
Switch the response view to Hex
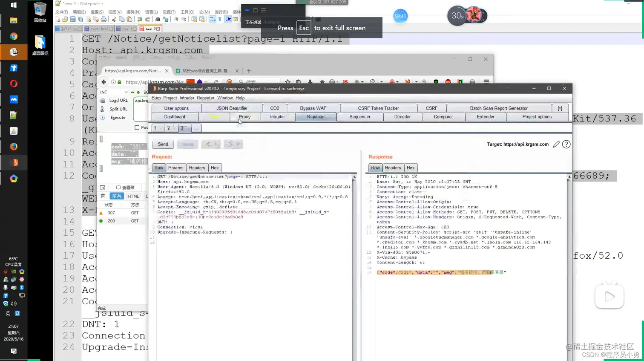[x=411, y=168]
